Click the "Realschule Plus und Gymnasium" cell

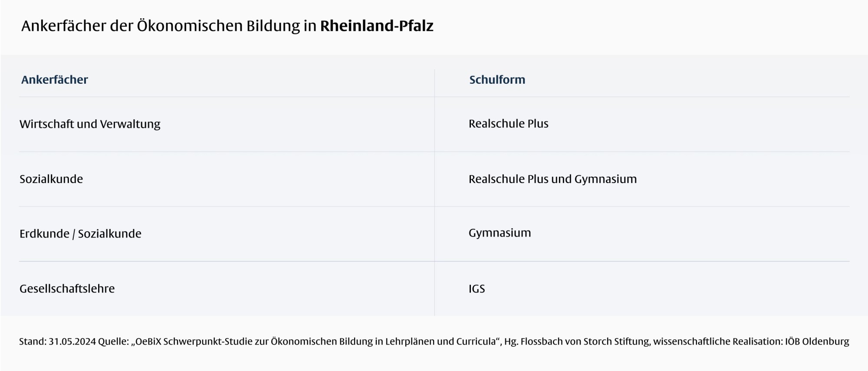pyautogui.click(x=552, y=179)
